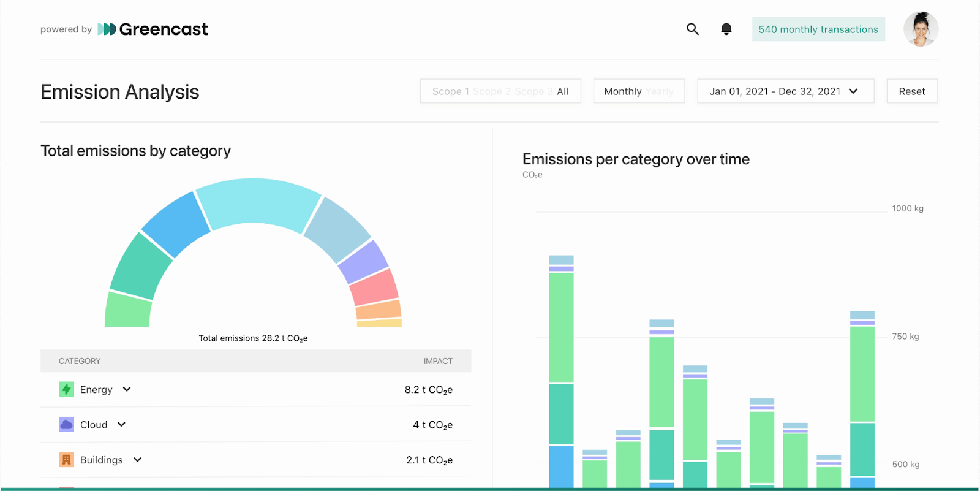Click Total emissions by category heading

click(135, 151)
